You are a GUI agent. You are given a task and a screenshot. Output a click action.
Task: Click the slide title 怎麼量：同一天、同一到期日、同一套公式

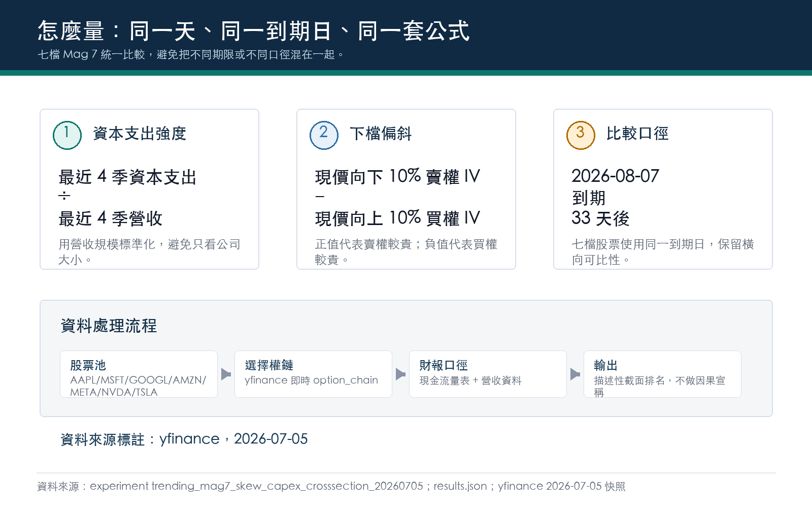click(x=254, y=30)
